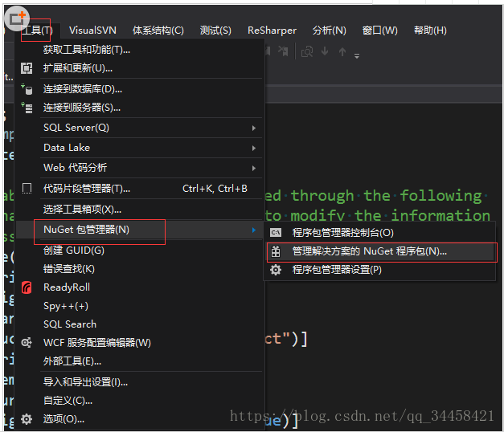
Task: Click the down arrow toolbar icon
Action: click(325, 51)
